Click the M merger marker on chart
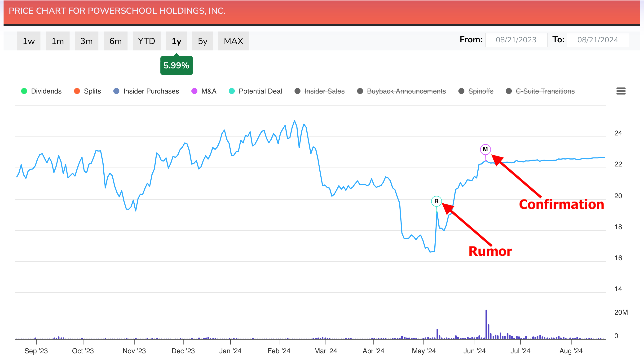 tap(485, 149)
